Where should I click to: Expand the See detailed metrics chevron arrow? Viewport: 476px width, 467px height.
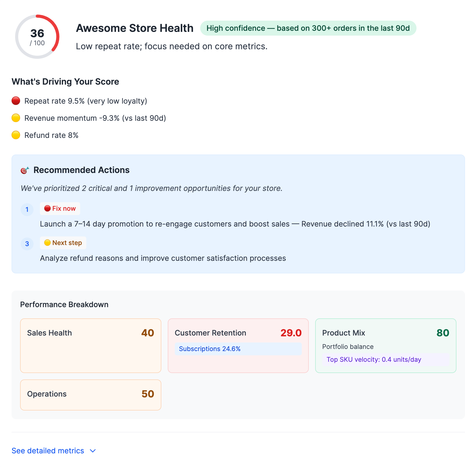(x=93, y=451)
